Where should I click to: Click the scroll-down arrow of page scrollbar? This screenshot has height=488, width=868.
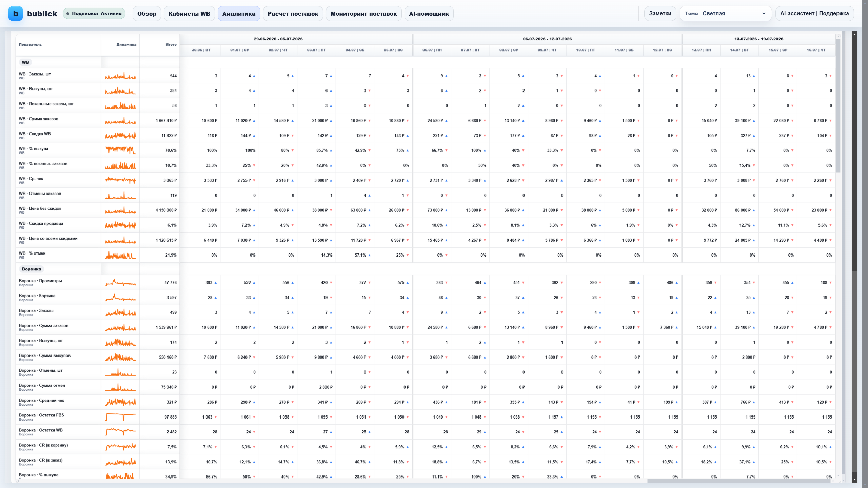click(854, 480)
